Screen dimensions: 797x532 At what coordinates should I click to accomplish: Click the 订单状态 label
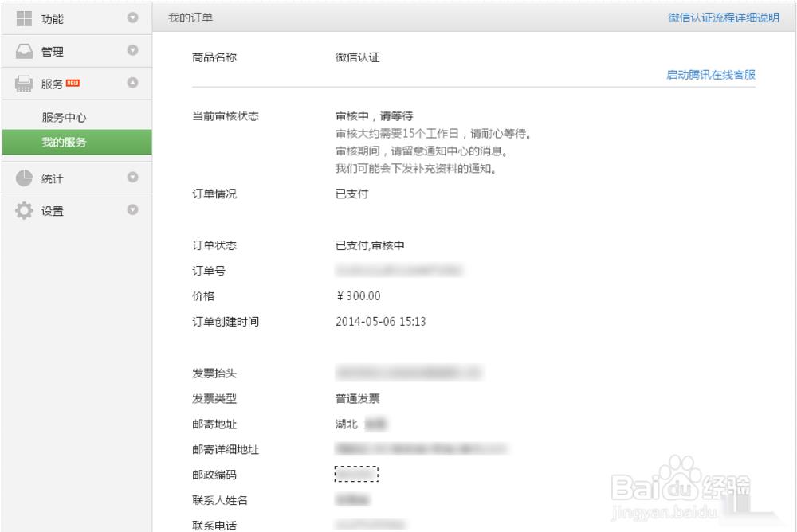(214, 245)
